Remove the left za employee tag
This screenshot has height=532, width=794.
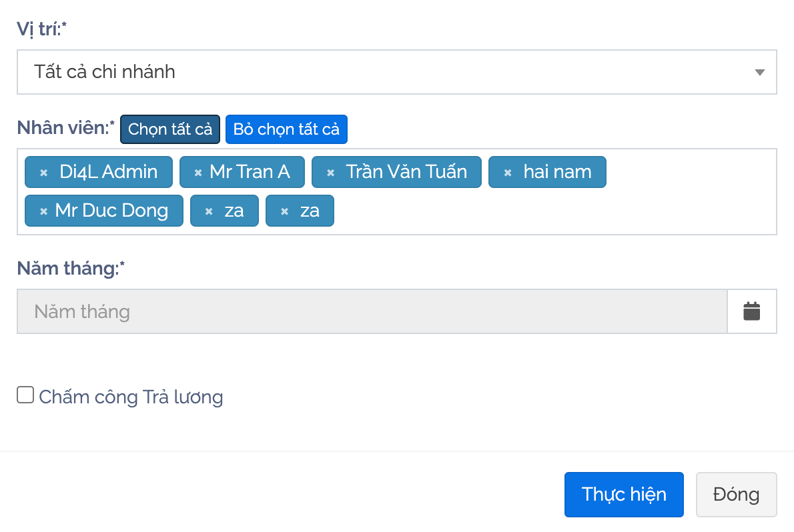coord(209,211)
